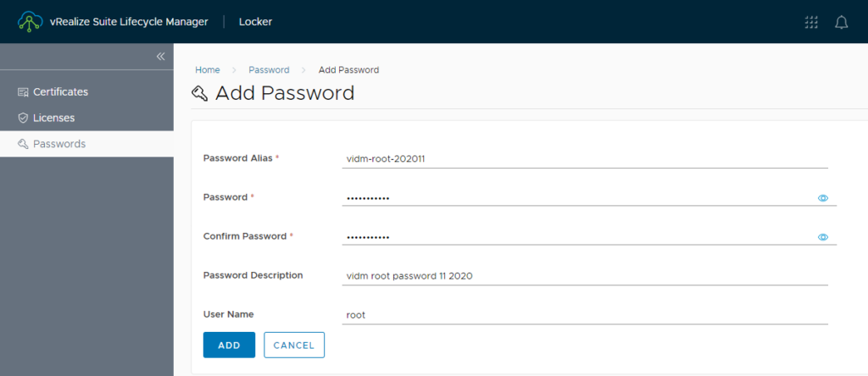Image resolution: width=868 pixels, height=376 pixels.
Task: Open Certificates in the sidebar
Action: coord(87,91)
